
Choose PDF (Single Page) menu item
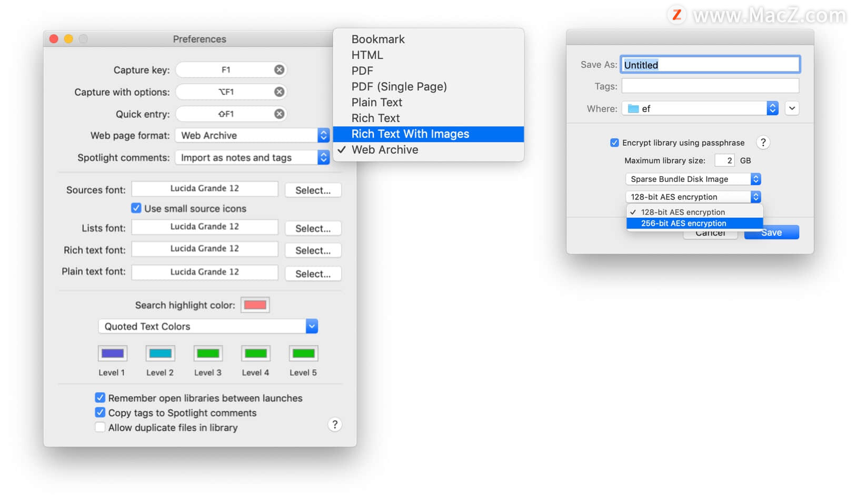[x=429, y=86]
